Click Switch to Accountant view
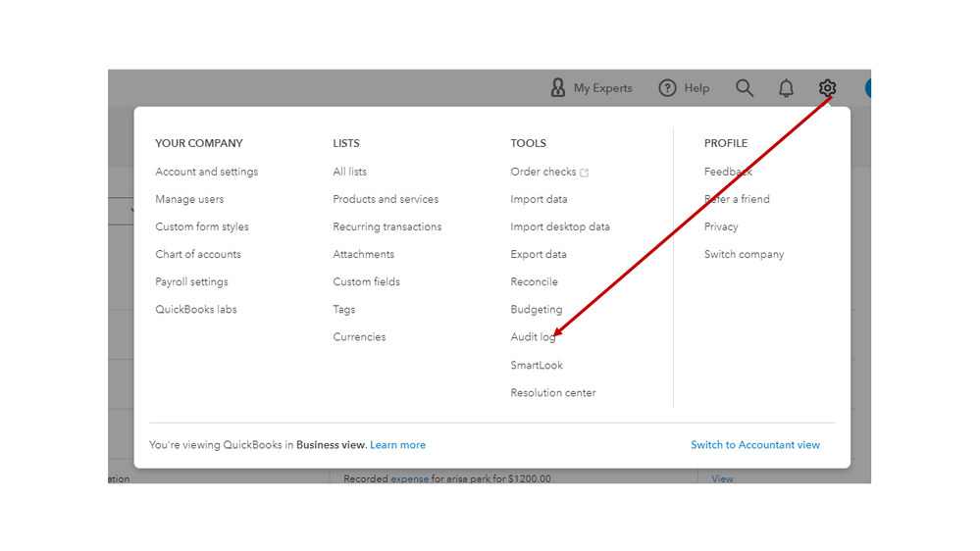The width and height of the screenshot is (980, 551). point(754,445)
